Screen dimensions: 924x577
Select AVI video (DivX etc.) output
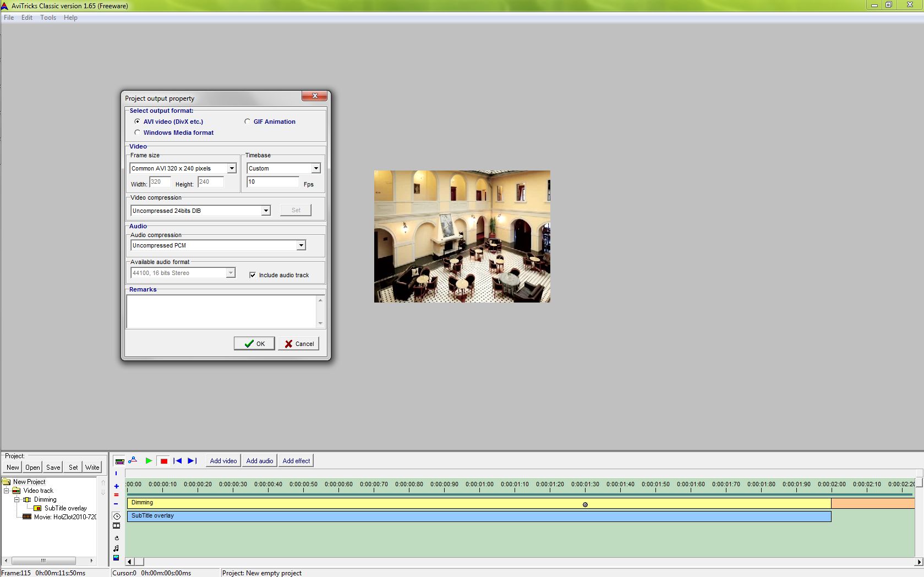click(169, 122)
